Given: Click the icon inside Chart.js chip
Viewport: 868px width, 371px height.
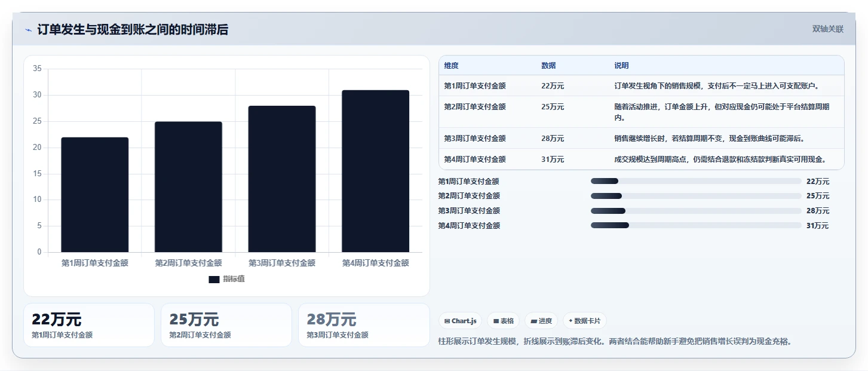Looking at the screenshot, I should [447, 321].
